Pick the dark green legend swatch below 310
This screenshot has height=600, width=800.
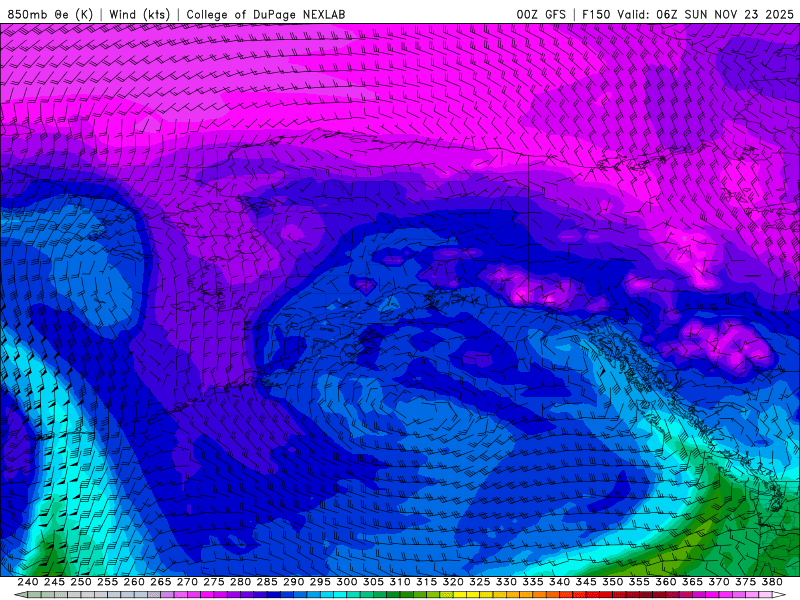click(407, 595)
